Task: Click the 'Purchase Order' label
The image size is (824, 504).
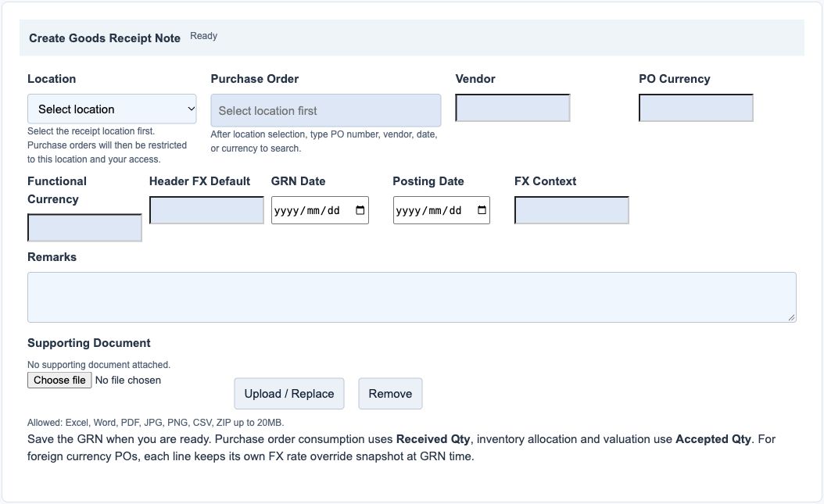Action: coord(255,79)
